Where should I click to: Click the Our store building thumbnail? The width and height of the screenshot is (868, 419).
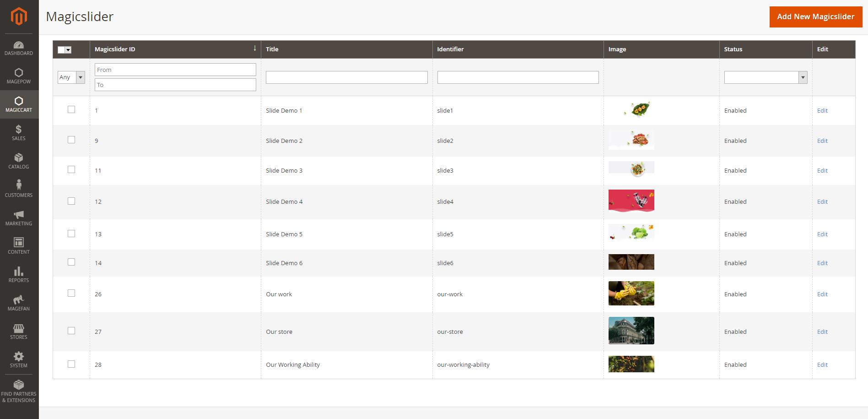631,331
